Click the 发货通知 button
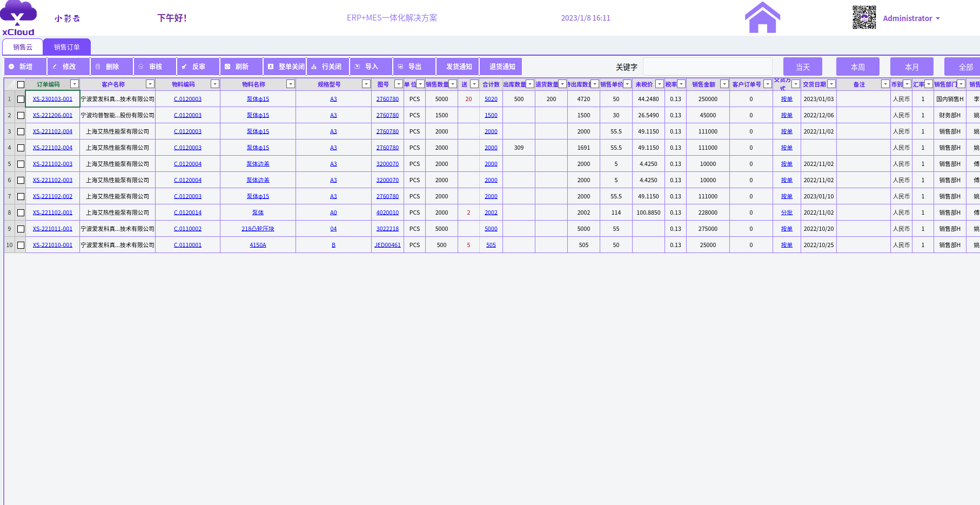This screenshot has width=980, height=505. coord(458,67)
